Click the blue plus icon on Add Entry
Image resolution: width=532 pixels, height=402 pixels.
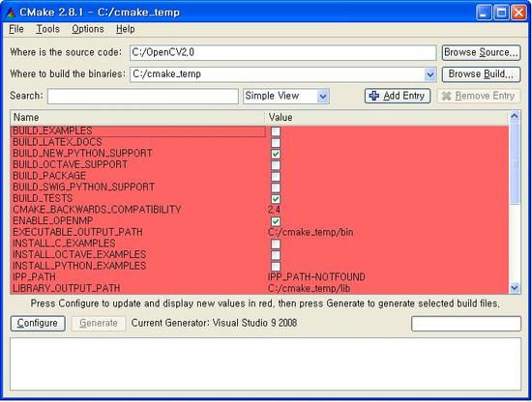(x=374, y=96)
